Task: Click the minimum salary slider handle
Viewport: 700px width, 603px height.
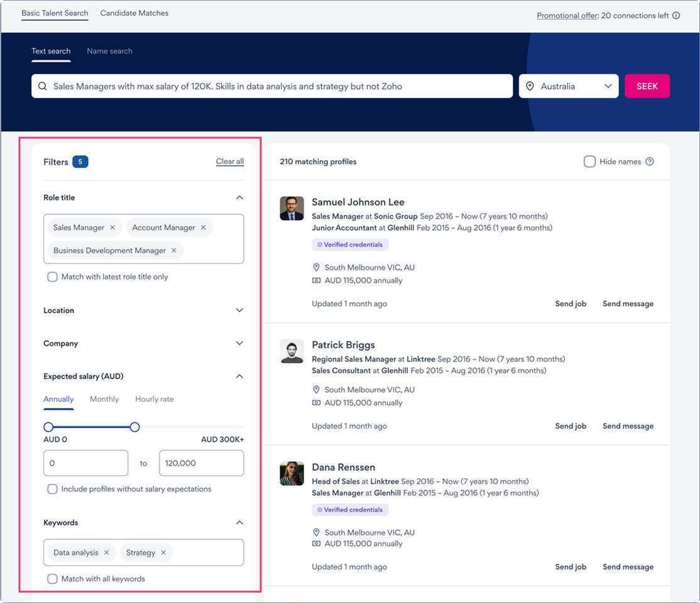Action: coord(48,427)
